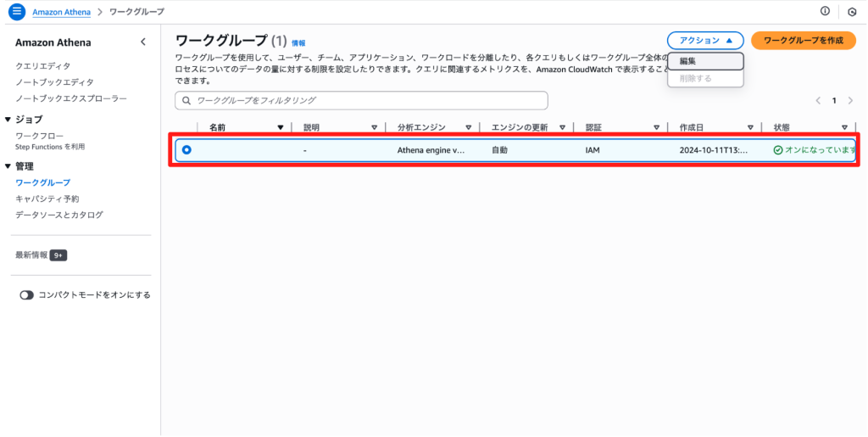Go to previous page arrow in pagination
868x437 pixels.
[818, 101]
